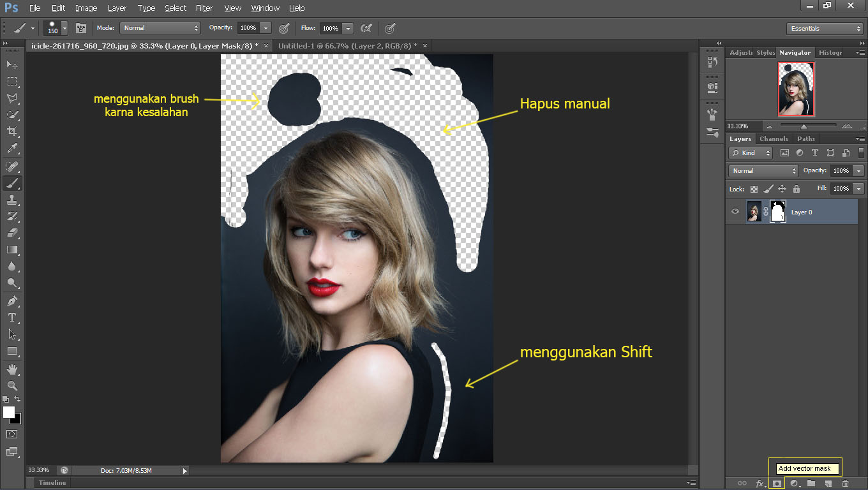
Task: Select Layer 0 mask thumbnail
Action: click(x=778, y=212)
